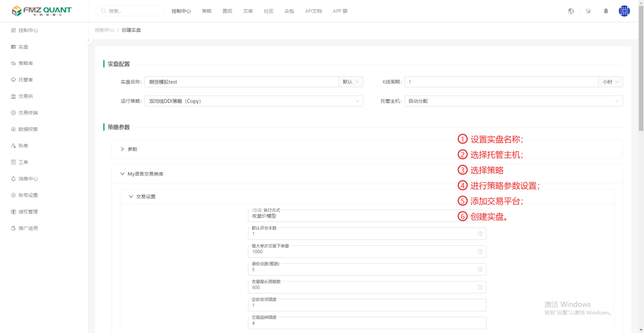Click help icon for 滑价点数(整数)
The image size is (644, 333).
click(x=480, y=269)
